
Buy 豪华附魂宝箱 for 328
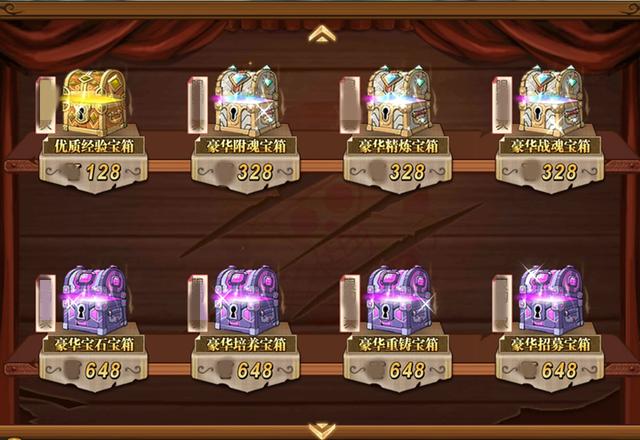tap(246, 172)
